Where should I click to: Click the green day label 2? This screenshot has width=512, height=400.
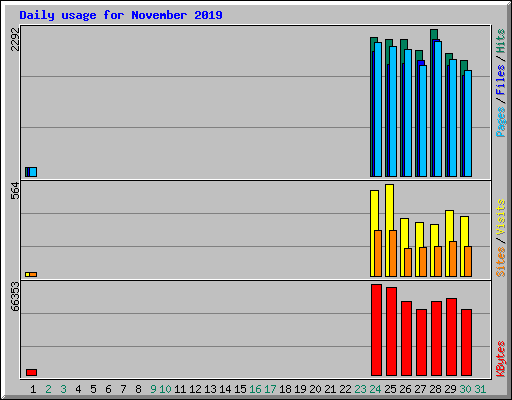(x=48, y=389)
